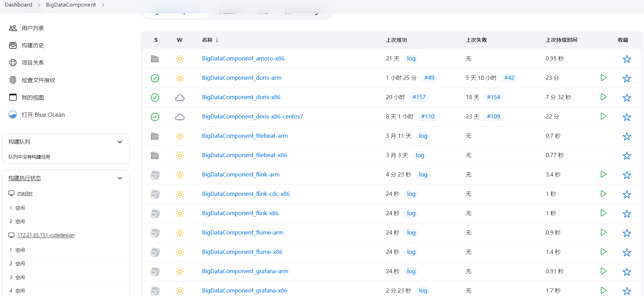Open 构建历史 menu item
644x296 pixels.
pos(33,46)
